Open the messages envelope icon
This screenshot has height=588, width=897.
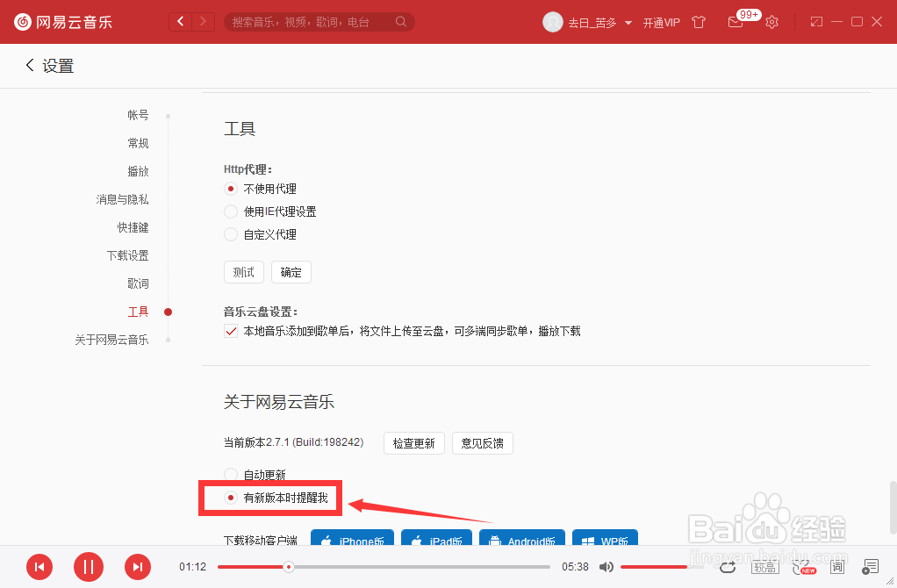[736, 22]
